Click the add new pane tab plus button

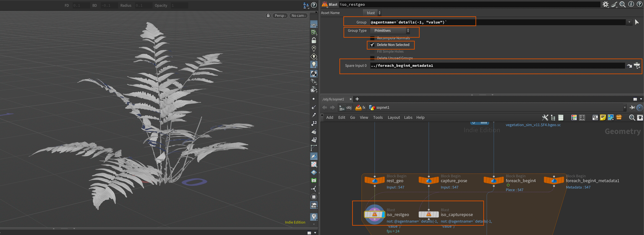357,99
